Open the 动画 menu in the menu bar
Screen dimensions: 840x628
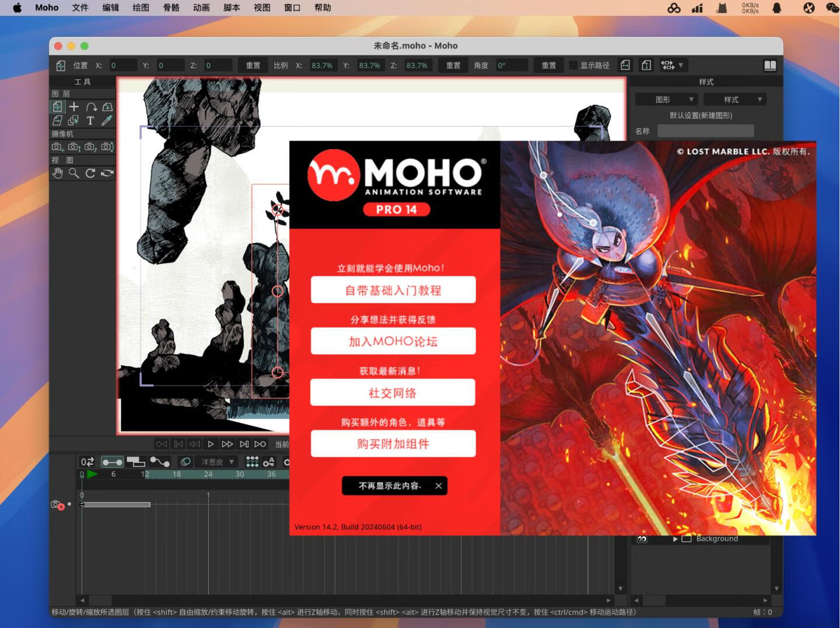tap(201, 8)
